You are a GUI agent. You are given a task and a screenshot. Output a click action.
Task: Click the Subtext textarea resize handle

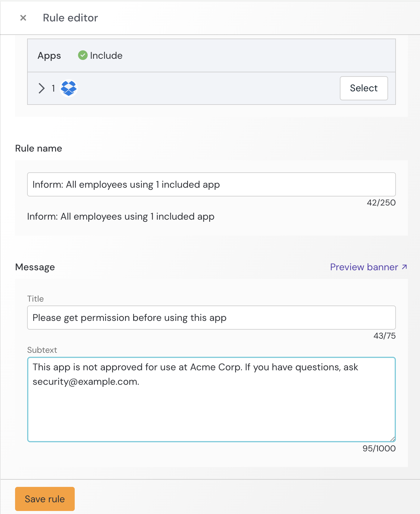[392, 439]
